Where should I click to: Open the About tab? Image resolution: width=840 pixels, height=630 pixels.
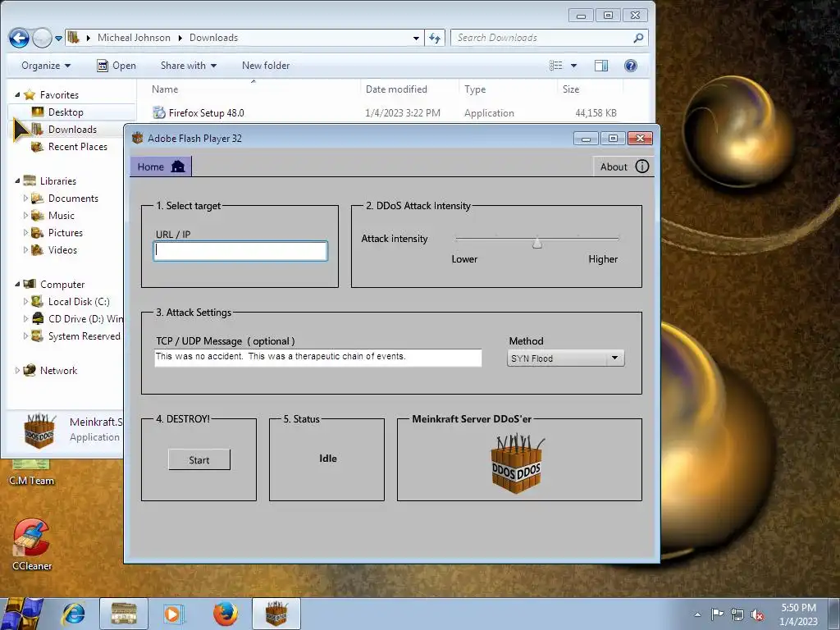pos(623,167)
